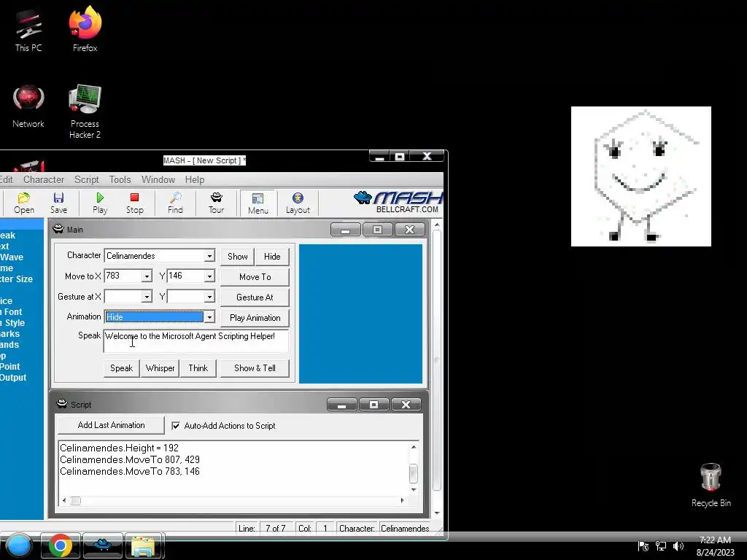Click the Play Animation button
This screenshot has height=560, width=747.
(x=255, y=318)
